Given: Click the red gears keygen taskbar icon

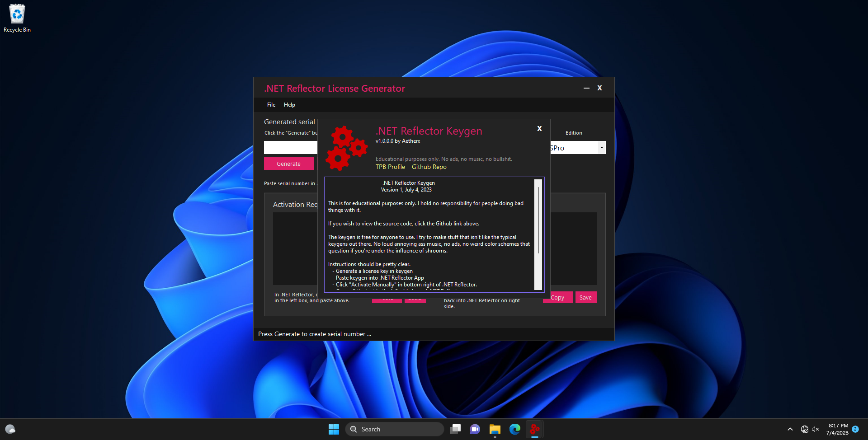Looking at the screenshot, I should pyautogui.click(x=535, y=429).
